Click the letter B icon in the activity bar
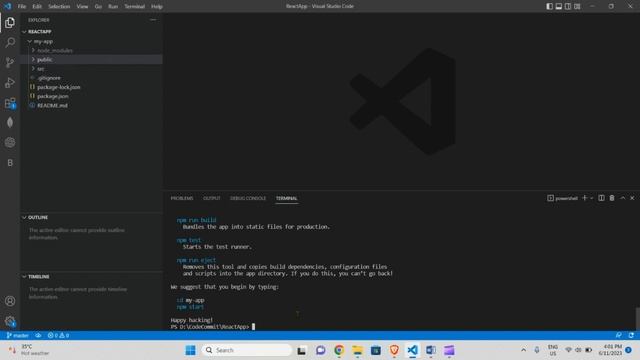The height and width of the screenshot is (360, 640). point(10,162)
